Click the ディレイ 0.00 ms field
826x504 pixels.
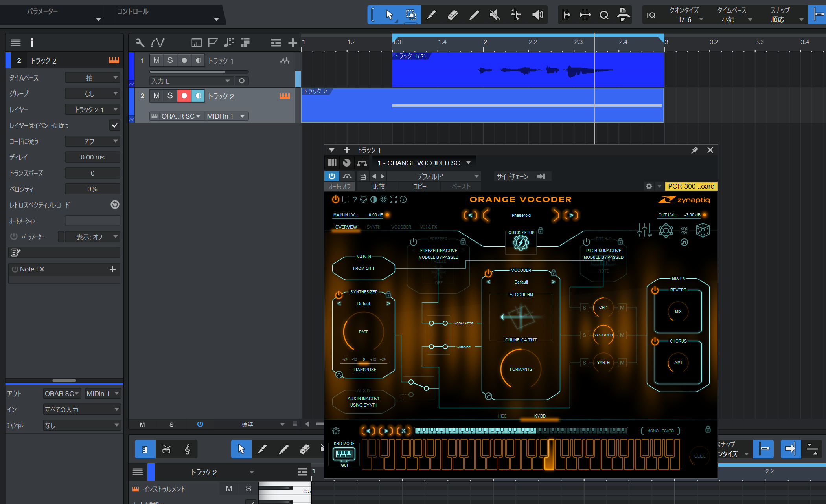point(92,157)
